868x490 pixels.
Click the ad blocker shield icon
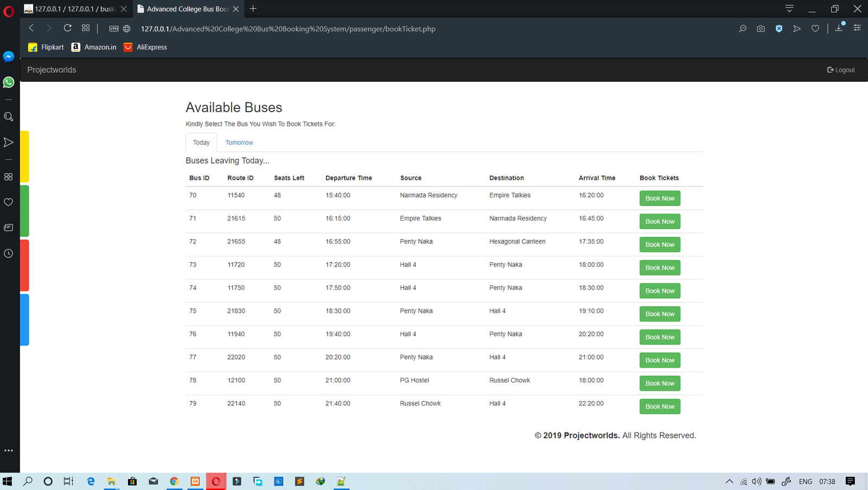pos(778,29)
